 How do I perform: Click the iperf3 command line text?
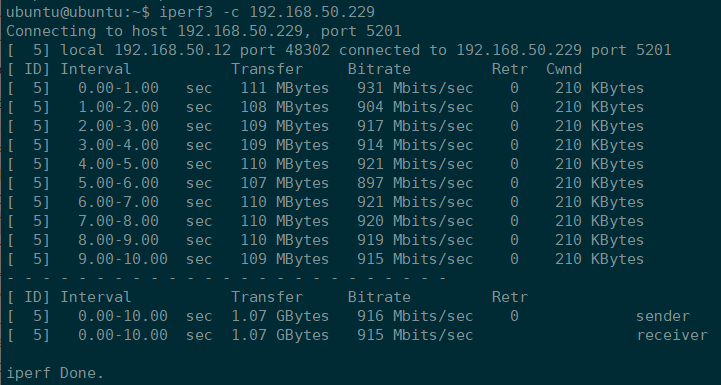(267, 12)
